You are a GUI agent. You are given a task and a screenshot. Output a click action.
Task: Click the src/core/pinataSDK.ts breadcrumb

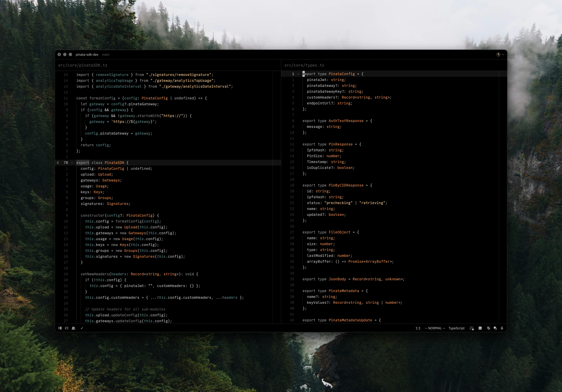pos(83,65)
